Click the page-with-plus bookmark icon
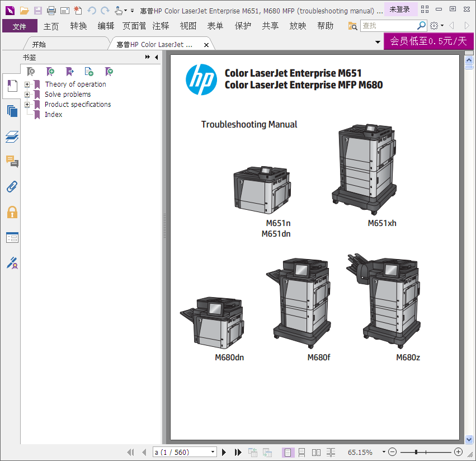The image size is (476, 461). (x=89, y=72)
